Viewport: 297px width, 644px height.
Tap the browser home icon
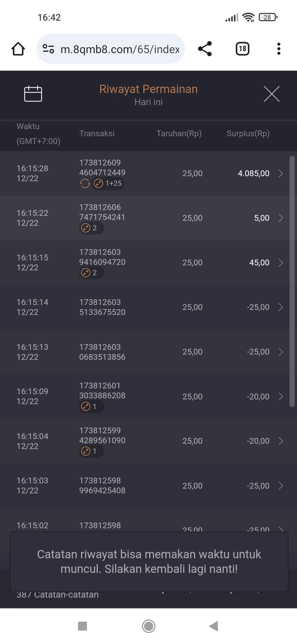(x=18, y=49)
